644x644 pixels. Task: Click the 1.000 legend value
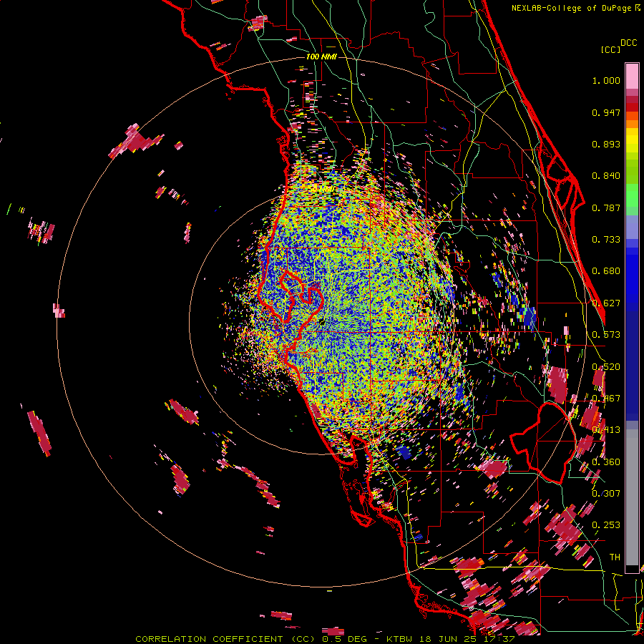coord(606,80)
